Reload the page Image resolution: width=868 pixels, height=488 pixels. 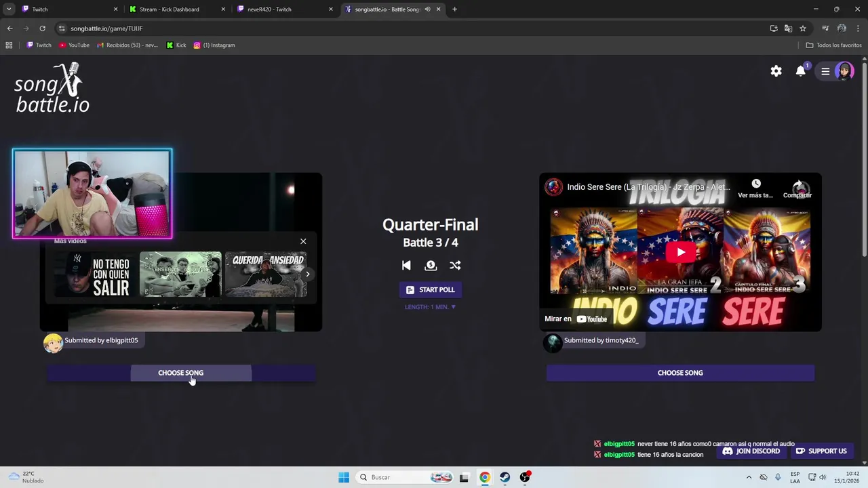42,28
